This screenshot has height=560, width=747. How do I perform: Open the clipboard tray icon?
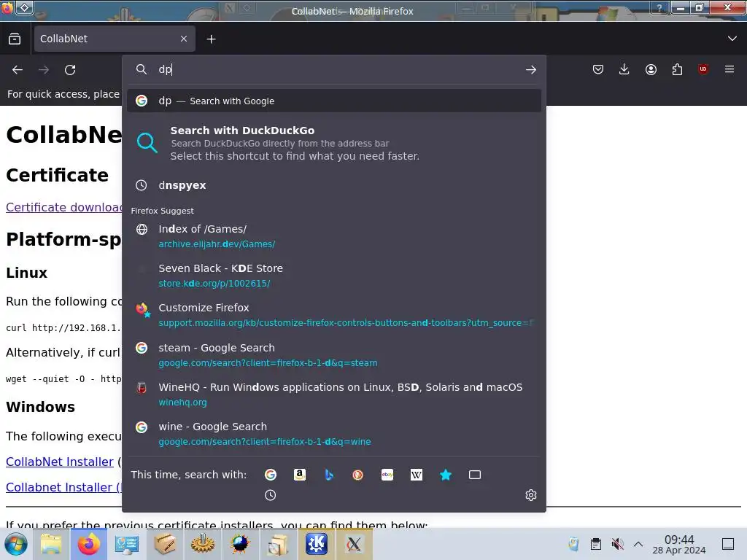click(x=595, y=544)
